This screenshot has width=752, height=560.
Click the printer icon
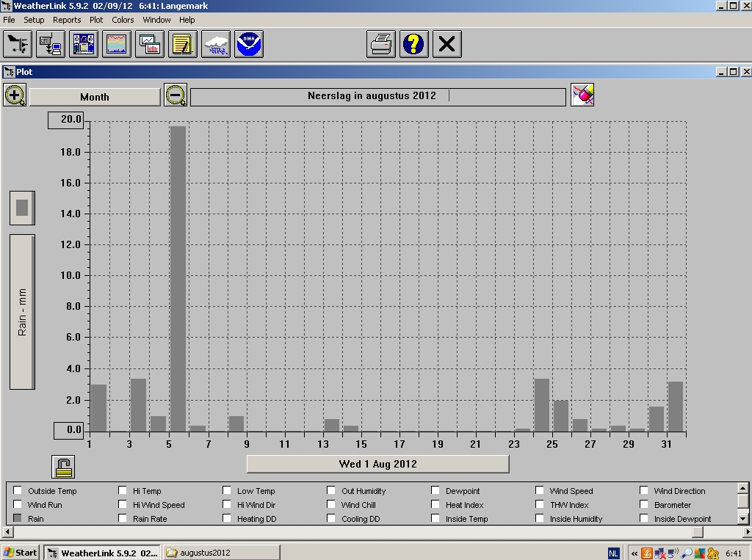(381, 44)
